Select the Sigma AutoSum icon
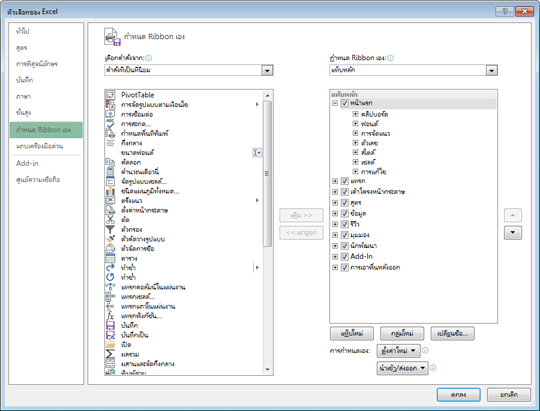The image size is (540, 411). (110, 354)
